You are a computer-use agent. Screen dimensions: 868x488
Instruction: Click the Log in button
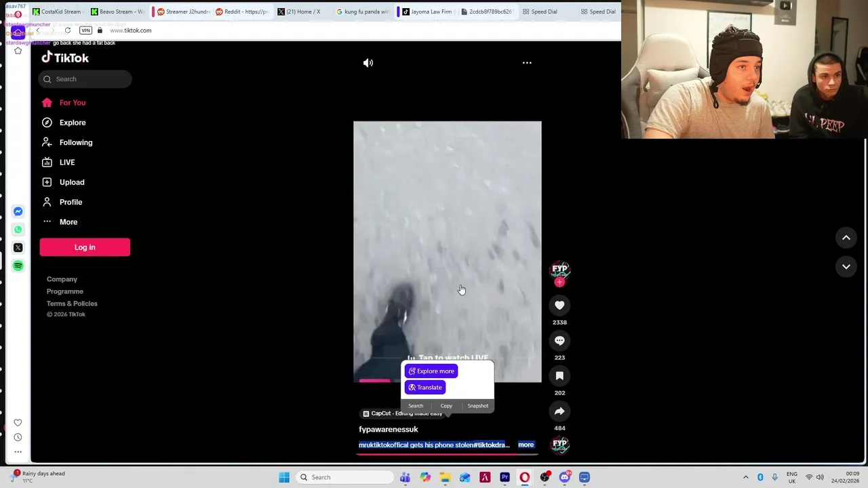(85, 247)
